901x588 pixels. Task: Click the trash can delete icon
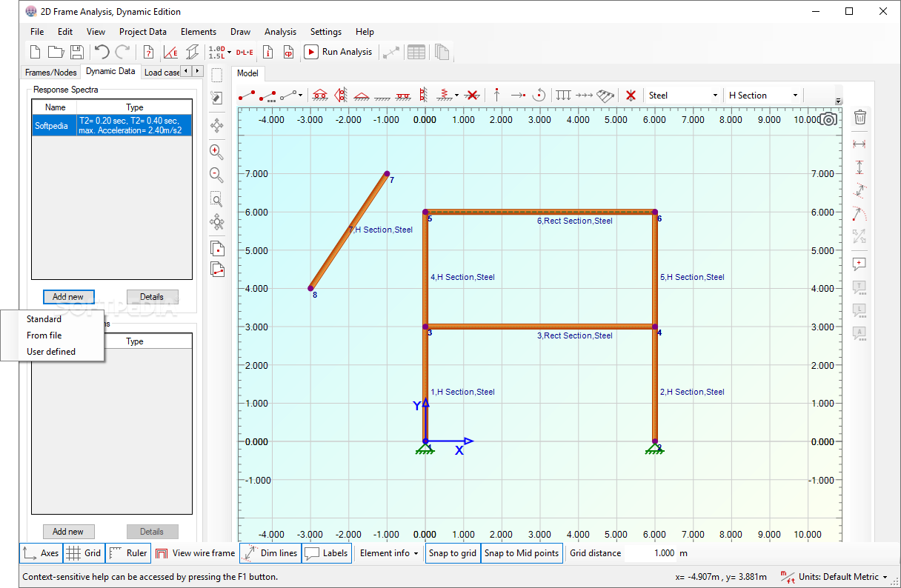(x=860, y=117)
